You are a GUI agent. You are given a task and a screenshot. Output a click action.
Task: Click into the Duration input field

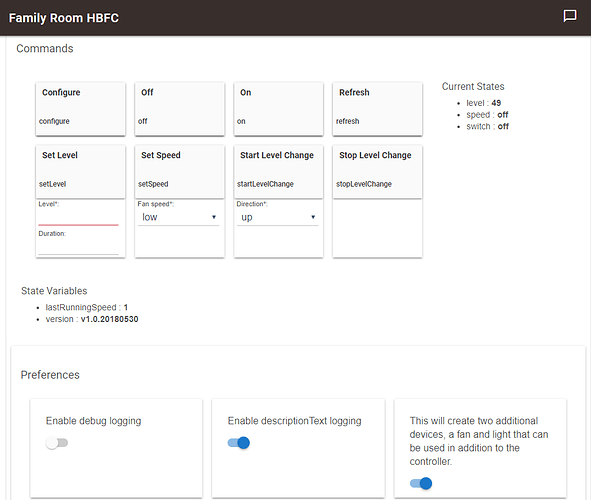coord(78,247)
